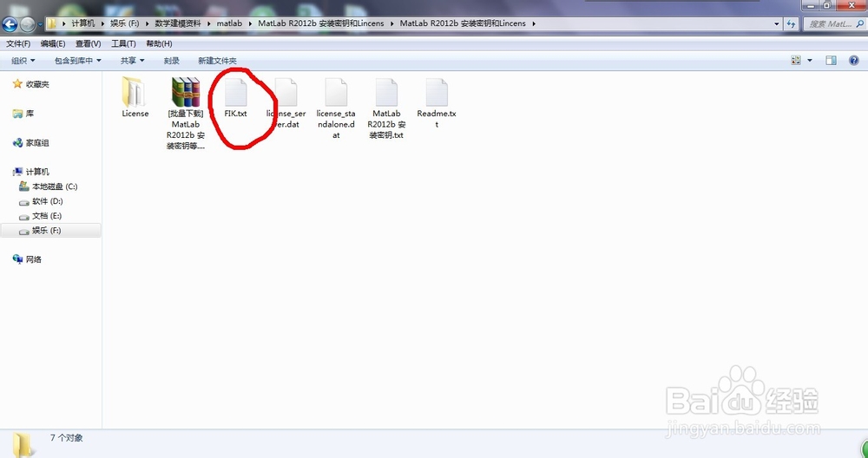Screen dimensions: 868x458
Task: Click the Back navigation arrow
Action: (10, 24)
